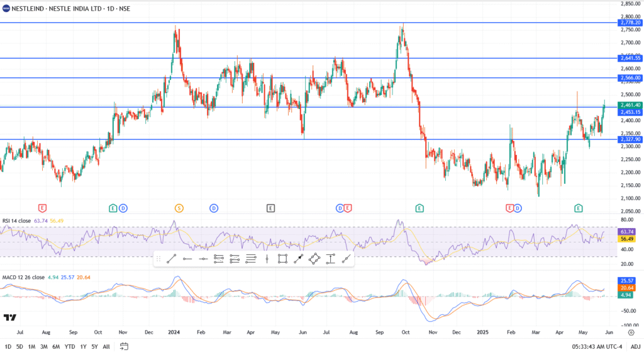This screenshot has width=644, height=352.
Task: Switch to the YTD time range
Action: click(x=70, y=347)
